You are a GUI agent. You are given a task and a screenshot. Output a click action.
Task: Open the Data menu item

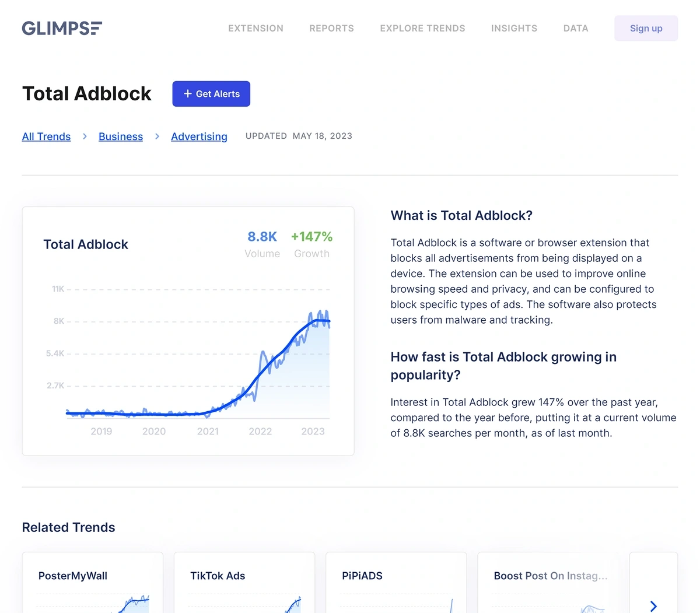(x=576, y=28)
